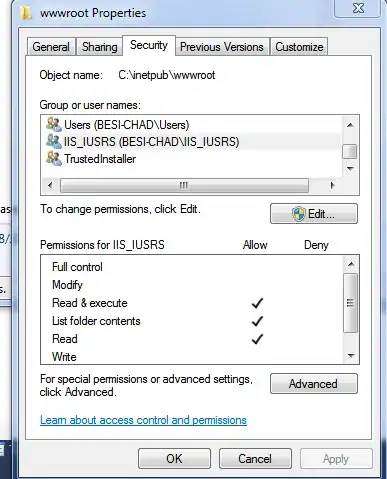Select the Security tab
387x479 pixels.
click(149, 45)
